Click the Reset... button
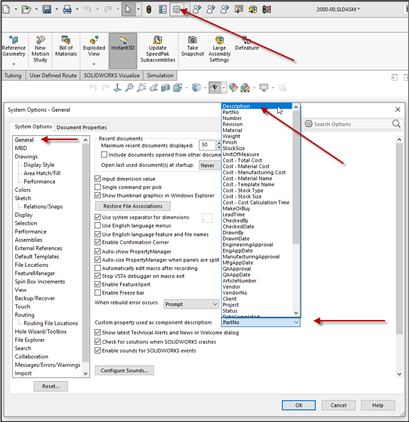Viewport: 409px width, 422px height. coord(51,386)
